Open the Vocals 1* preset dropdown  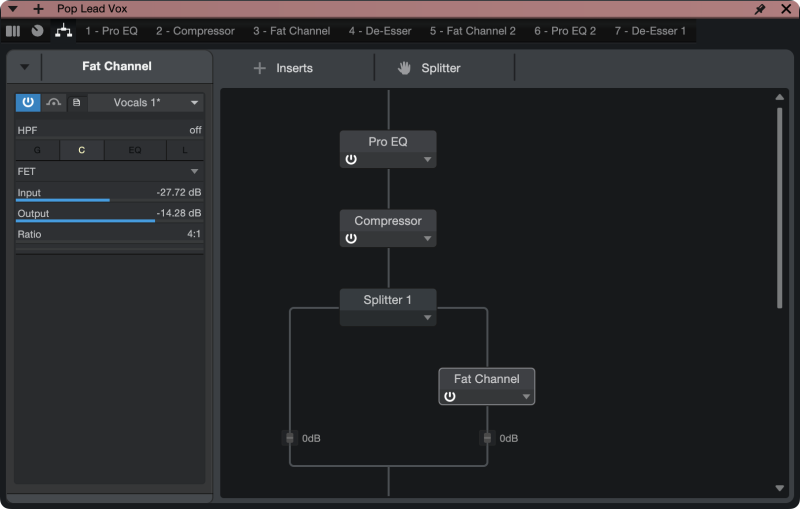146,103
